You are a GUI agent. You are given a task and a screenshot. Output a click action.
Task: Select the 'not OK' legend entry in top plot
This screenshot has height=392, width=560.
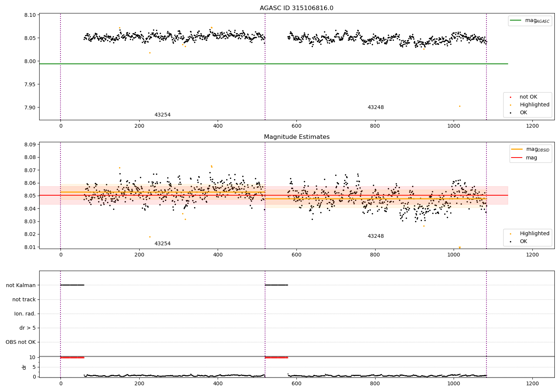528,97
